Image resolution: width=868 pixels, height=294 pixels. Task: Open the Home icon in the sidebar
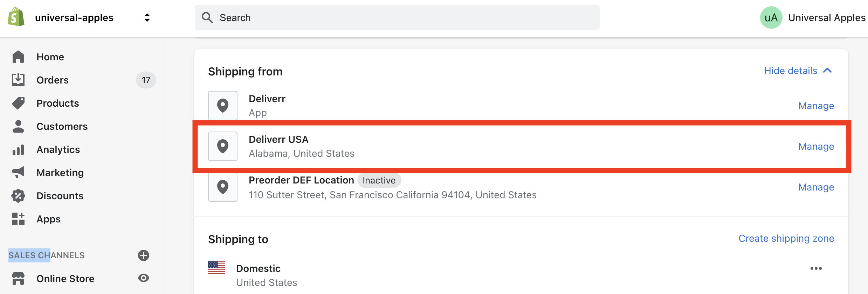coord(18,57)
